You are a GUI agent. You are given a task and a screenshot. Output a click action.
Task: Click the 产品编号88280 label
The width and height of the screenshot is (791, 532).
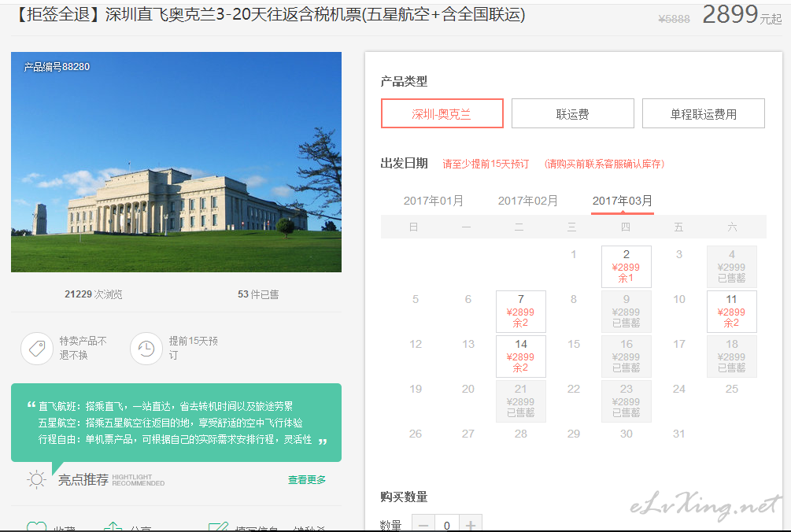click(x=57, y=67)
